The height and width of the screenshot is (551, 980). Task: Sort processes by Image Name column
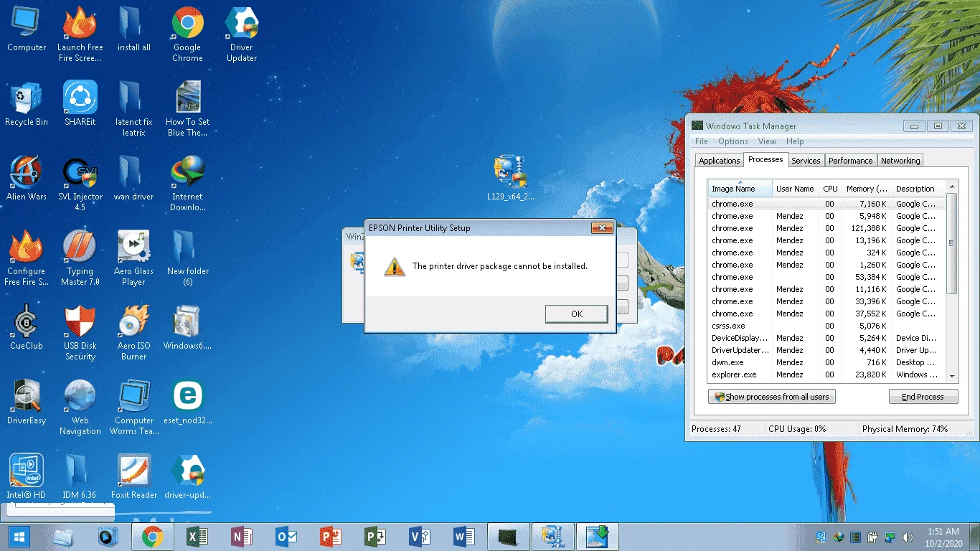(x=740, y=189)
